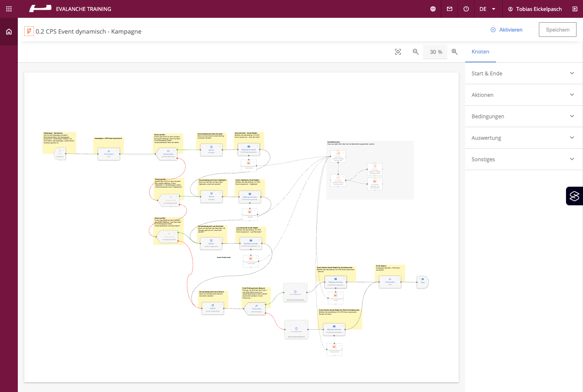583x392 pixels.
Task: Open the app grid launcher
Action: pyautogui.click(x=9, y=9)
